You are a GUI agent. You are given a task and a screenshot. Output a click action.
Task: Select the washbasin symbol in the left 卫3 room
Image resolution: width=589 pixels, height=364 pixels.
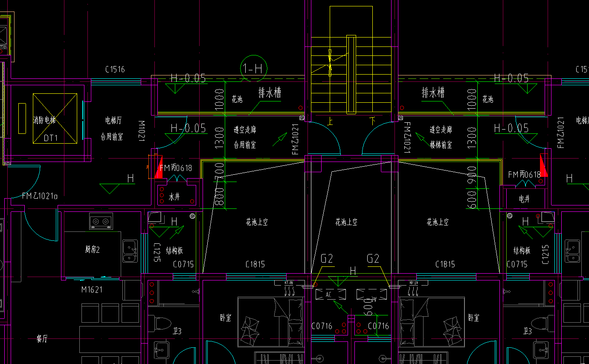pos(161,350)
